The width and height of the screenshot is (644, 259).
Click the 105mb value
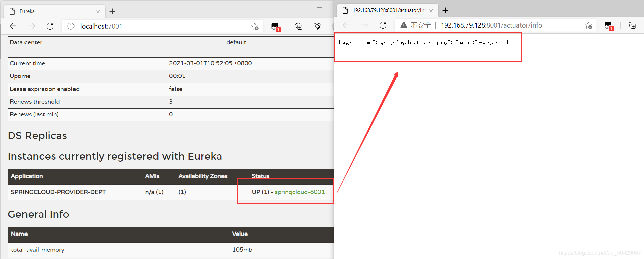coord(242,250)
